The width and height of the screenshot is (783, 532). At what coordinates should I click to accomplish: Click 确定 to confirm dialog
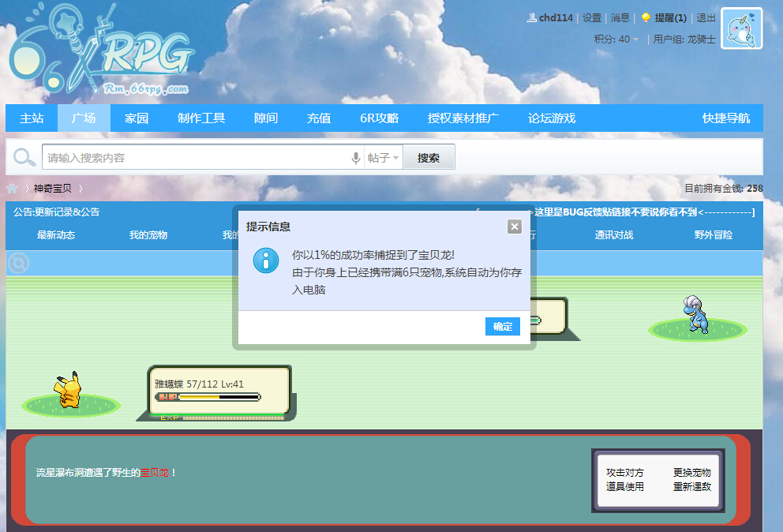(x=502, y=326)
